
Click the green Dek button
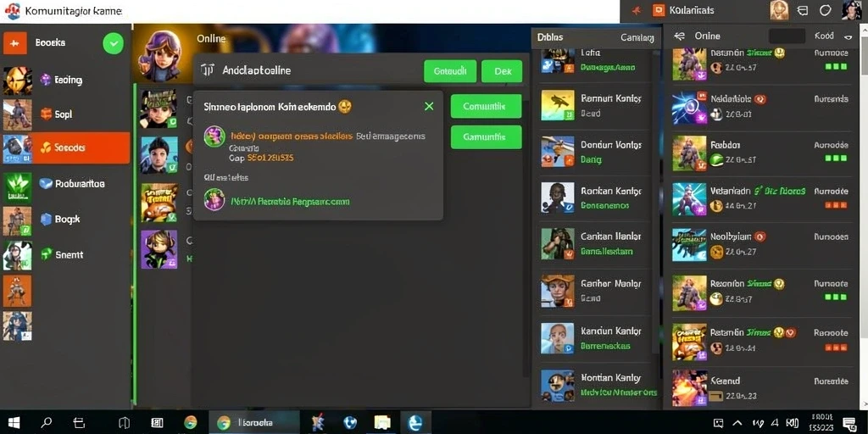pyautogui.click(x=502, y=71)
